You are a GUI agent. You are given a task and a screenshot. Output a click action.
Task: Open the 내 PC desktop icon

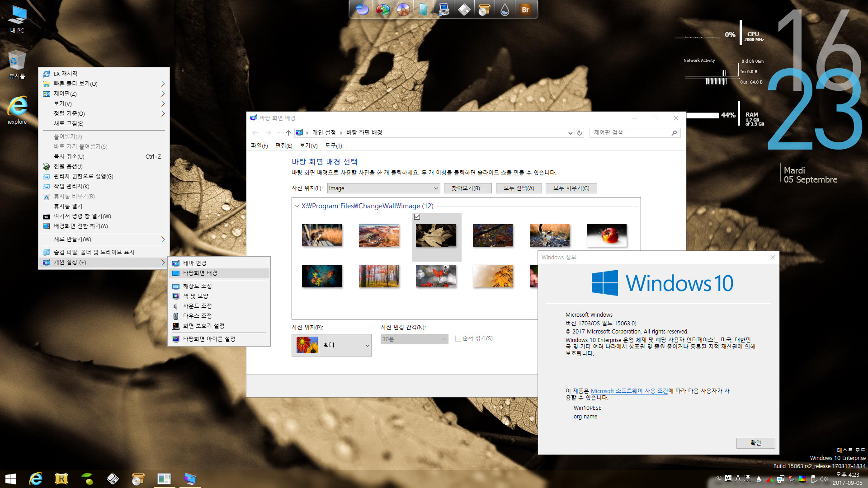coord(17,19)
